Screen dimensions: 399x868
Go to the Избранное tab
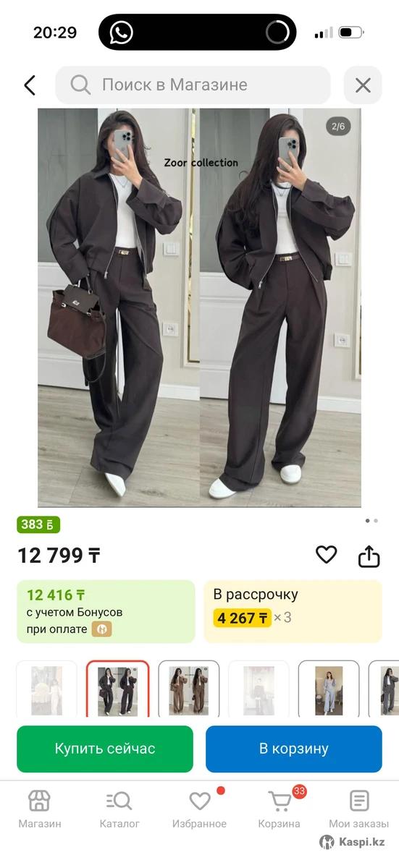[x=199, y=809]
